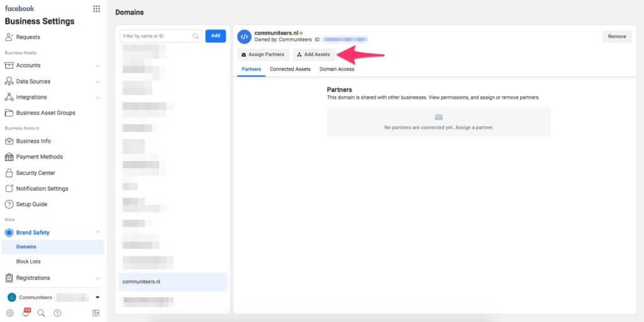Open the Communiteers business account dropdown
The image size is (644, 322).
click(x=97, y=297)
